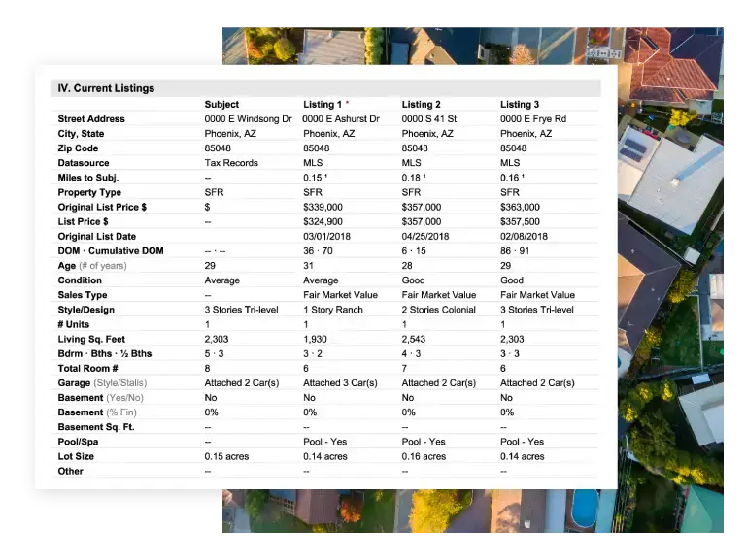Select the '86 · 91' DOM value
The height and width of the screenshot is (560, 747).
pos(515,251)
